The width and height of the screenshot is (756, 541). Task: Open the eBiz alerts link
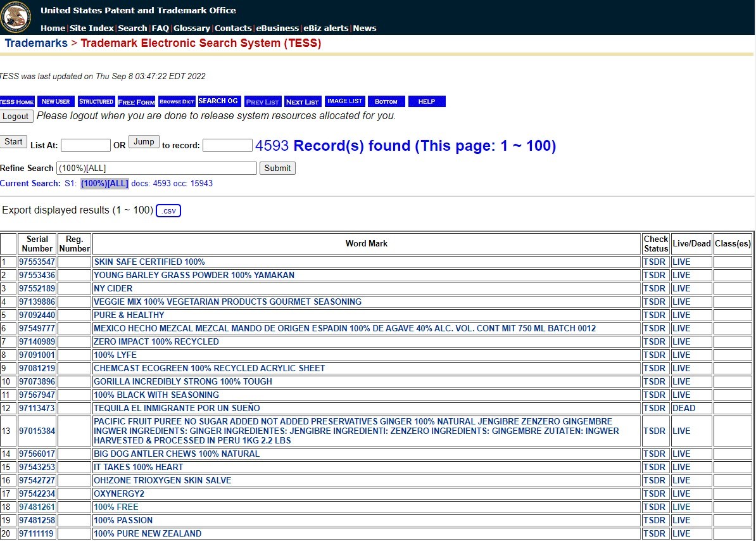pyautogui.click(x=326, y=28)
